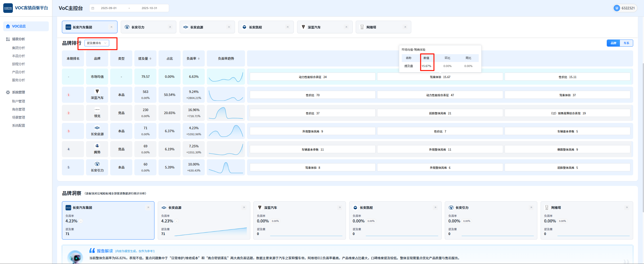This screenshot has width=644, height=264.
Task: Click the calendar icon in date range picker
Action: click(93, 8)
